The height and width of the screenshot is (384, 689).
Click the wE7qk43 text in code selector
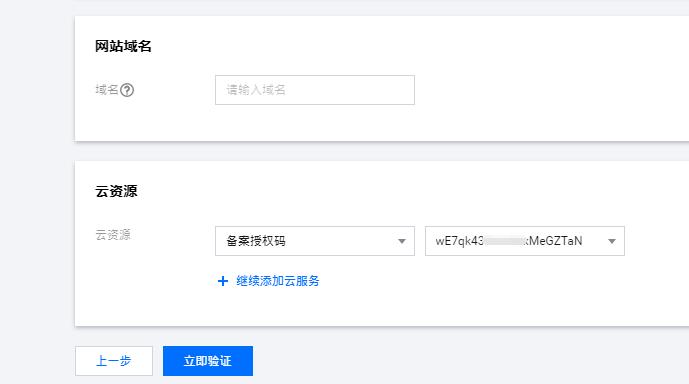[460, 241]
